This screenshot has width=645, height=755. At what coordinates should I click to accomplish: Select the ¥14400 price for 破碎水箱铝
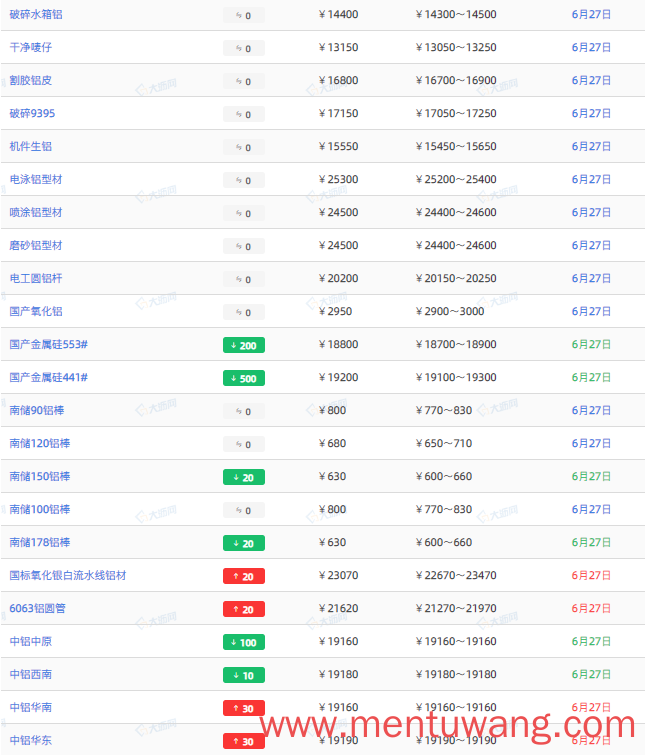click(338, 14)
